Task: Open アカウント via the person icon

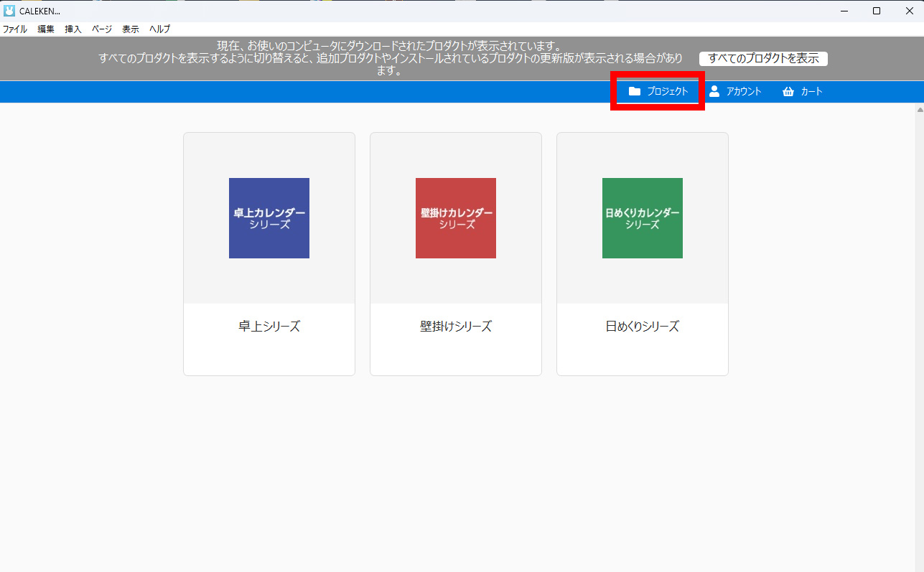Action: (714, 91)
